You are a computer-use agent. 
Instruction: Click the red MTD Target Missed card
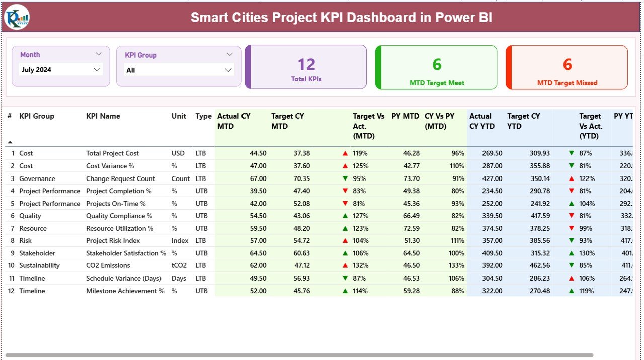coord(567,67)
